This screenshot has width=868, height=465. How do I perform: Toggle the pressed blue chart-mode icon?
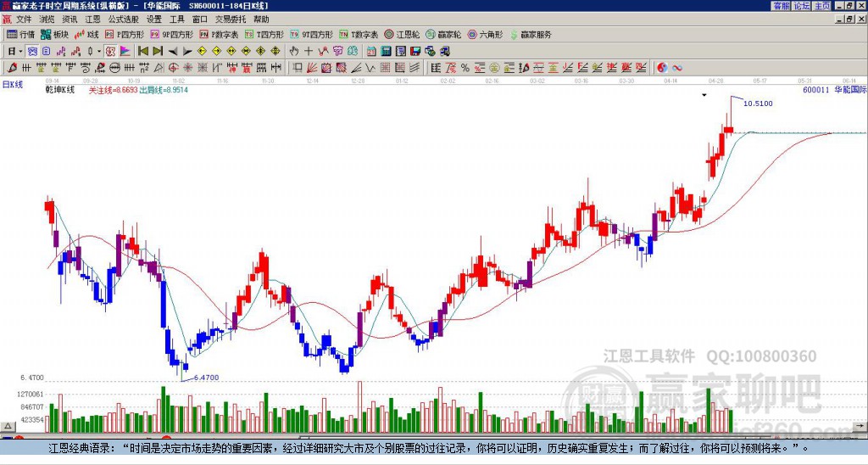32,52
